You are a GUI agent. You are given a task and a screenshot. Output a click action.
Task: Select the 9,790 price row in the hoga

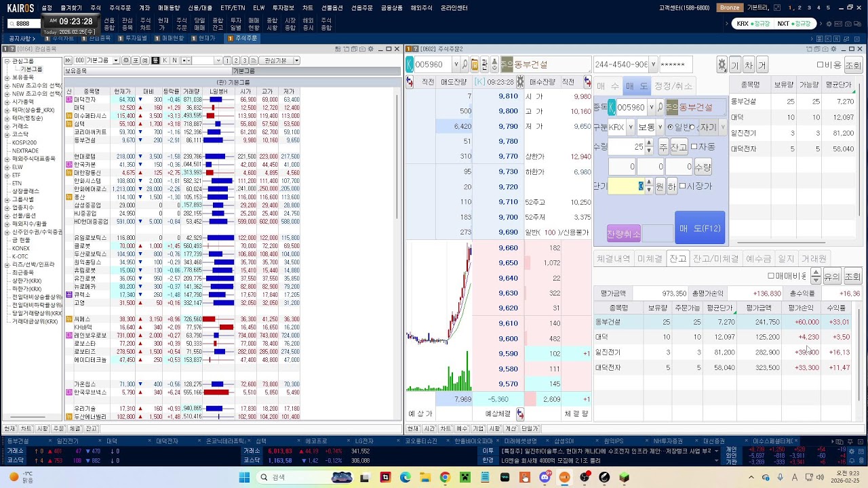tap(498, 126)
